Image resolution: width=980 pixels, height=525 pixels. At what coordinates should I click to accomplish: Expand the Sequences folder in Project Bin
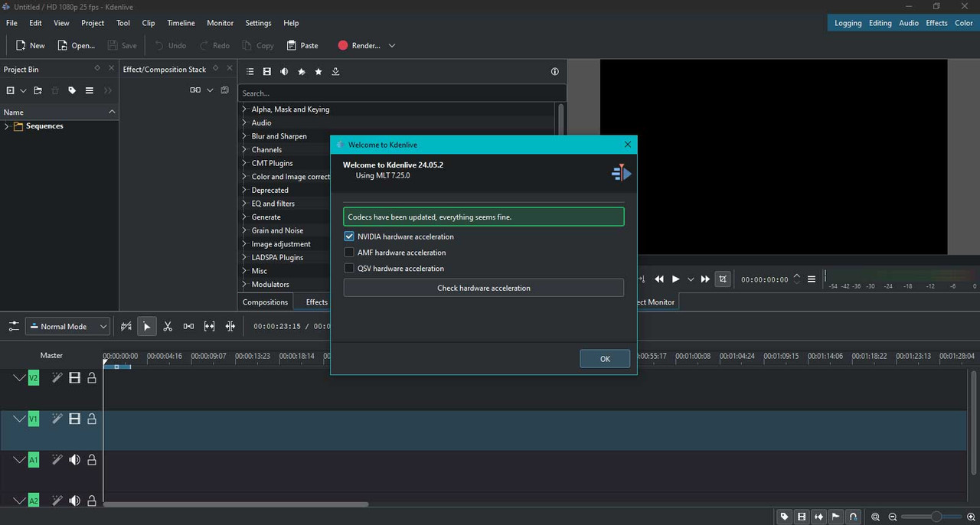coord(7,126)
